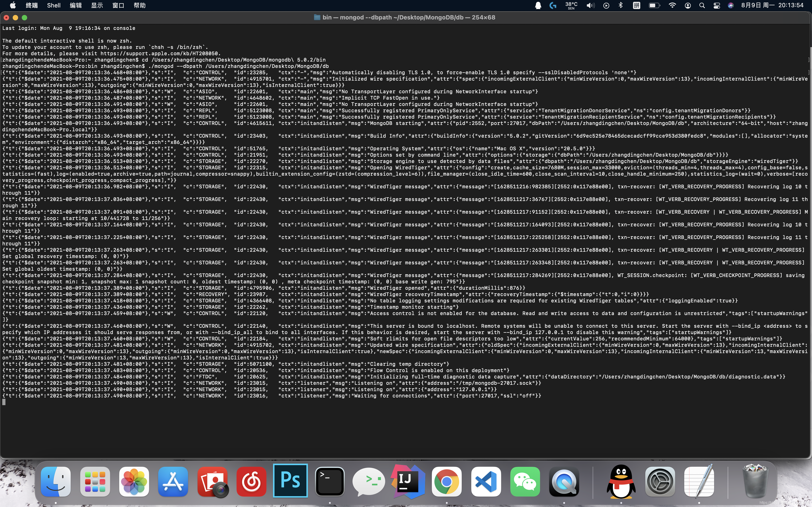Click the date and time display
The image size is (812, 507).
pyautogui.click(x=772, y=5)
